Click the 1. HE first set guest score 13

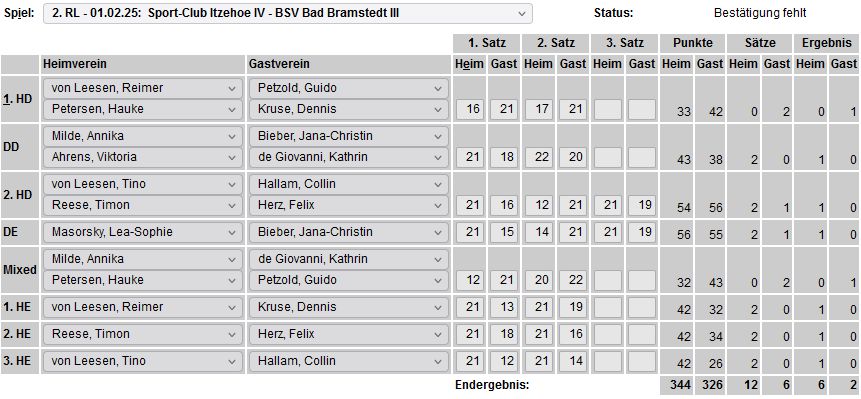pyautogui.click(x=504, y=307)
